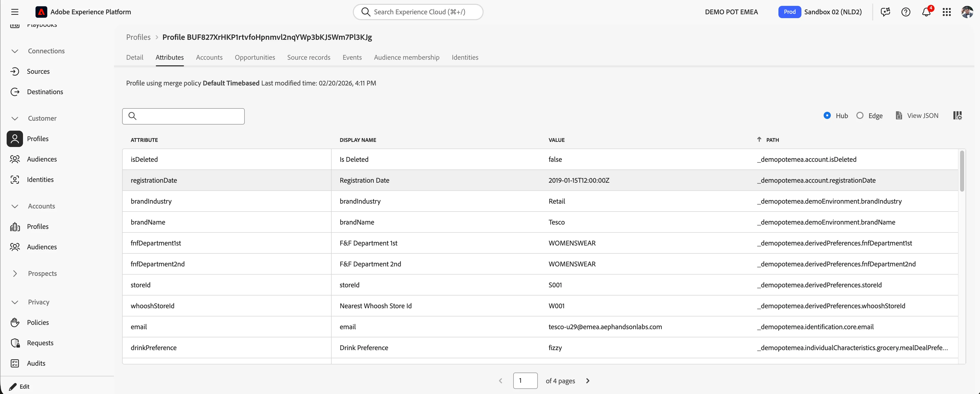Viewport: 980px width, 394px height.
Task: Click the View JSON button
Action: 917,116
